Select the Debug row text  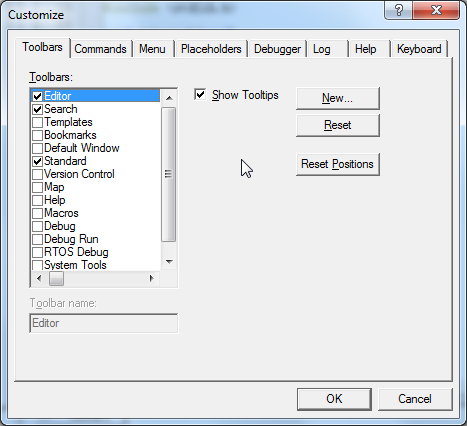[60, 226]
